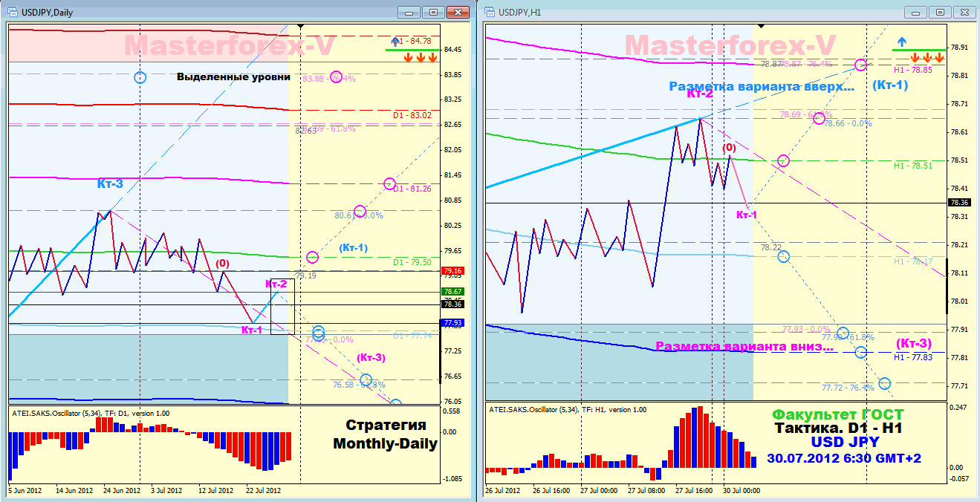This screenshot has height=502, width=980.
Task: Select the magenta circle at 83.88 level
Action: (x=336, y=77)
